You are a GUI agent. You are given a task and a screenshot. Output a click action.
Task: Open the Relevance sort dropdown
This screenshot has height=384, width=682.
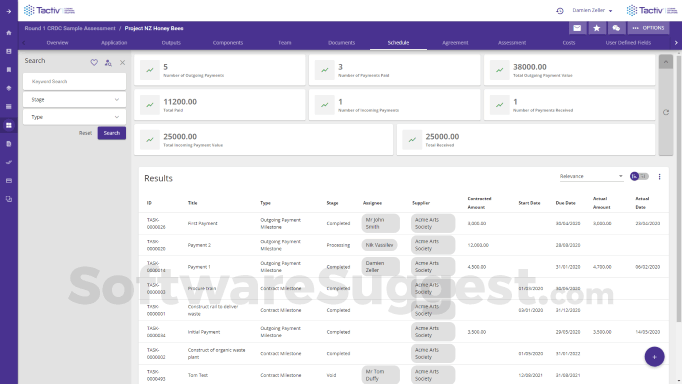[591, 176]
